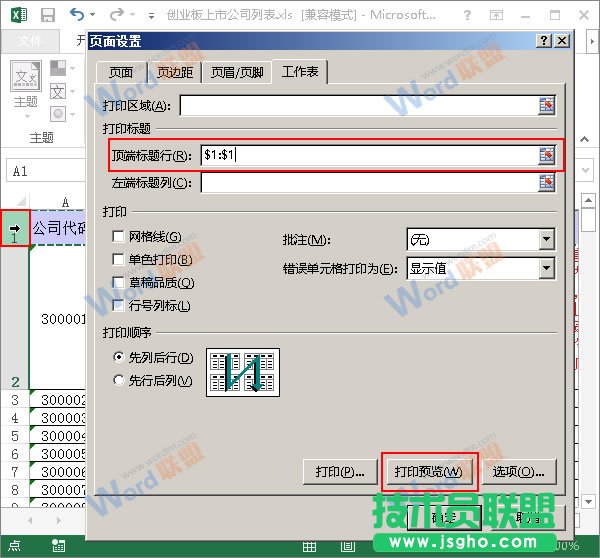Open the 错误单元格打印为 dropdown
This screenshot has width=600, height=558.
coord(546,268)
